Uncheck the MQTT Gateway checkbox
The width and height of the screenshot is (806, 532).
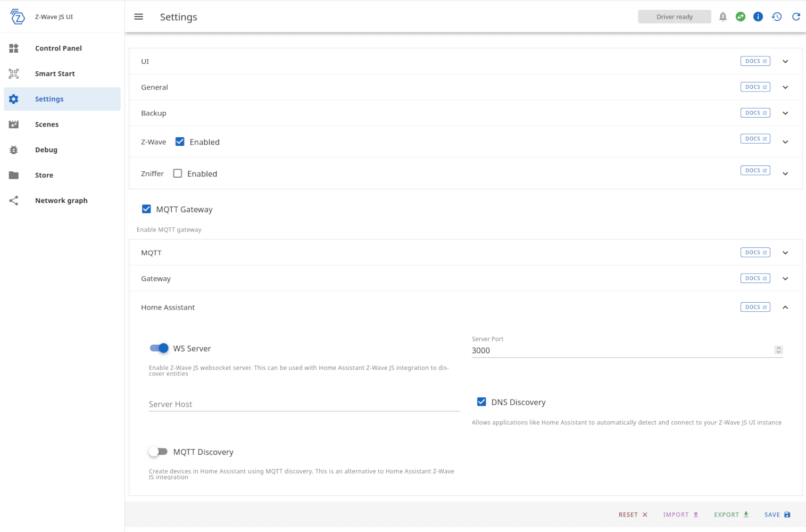tap(146, 209)
